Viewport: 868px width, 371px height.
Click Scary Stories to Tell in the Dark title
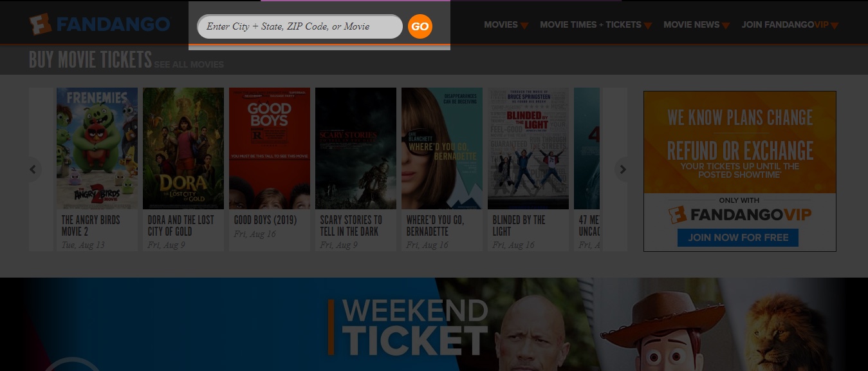tap(351, 225)
